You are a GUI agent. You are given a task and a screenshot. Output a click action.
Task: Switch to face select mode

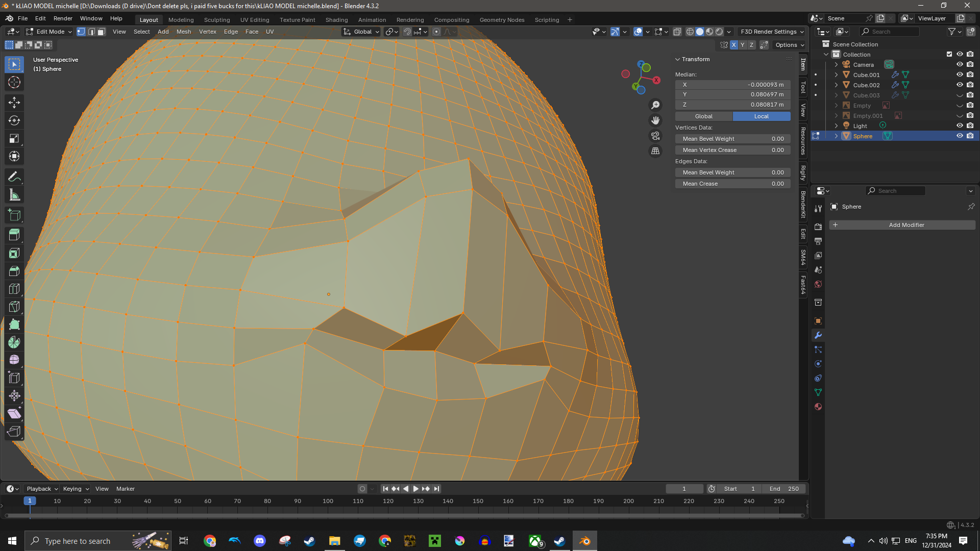(101, 32)
